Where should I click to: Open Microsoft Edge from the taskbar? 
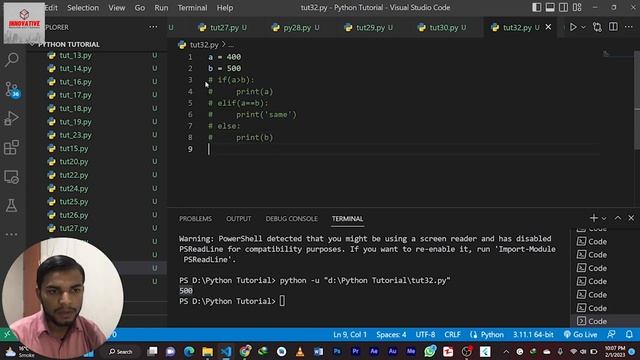click(189, 351)
